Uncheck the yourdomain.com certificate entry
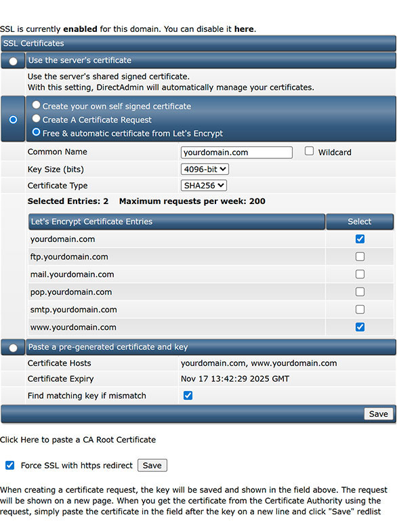 click(x=360, y=239)
